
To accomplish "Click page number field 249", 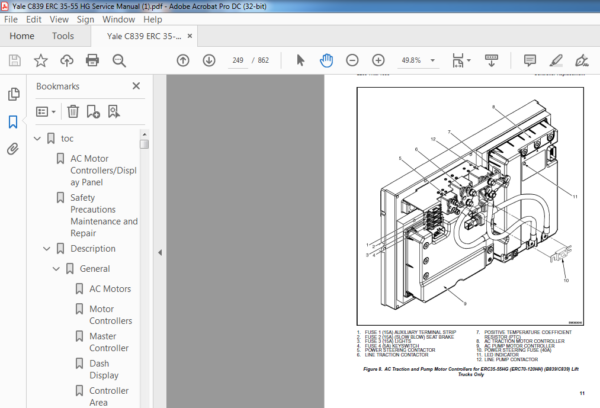I will (238, 60).
